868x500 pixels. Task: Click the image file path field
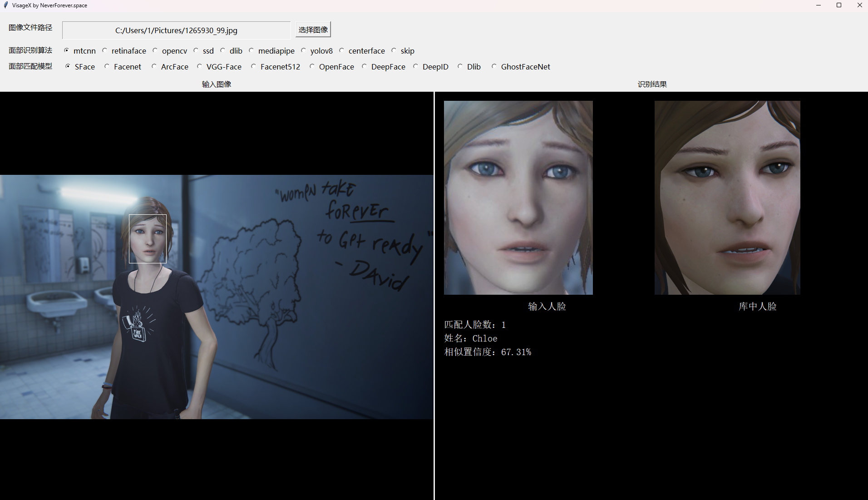tap(176, 30)
